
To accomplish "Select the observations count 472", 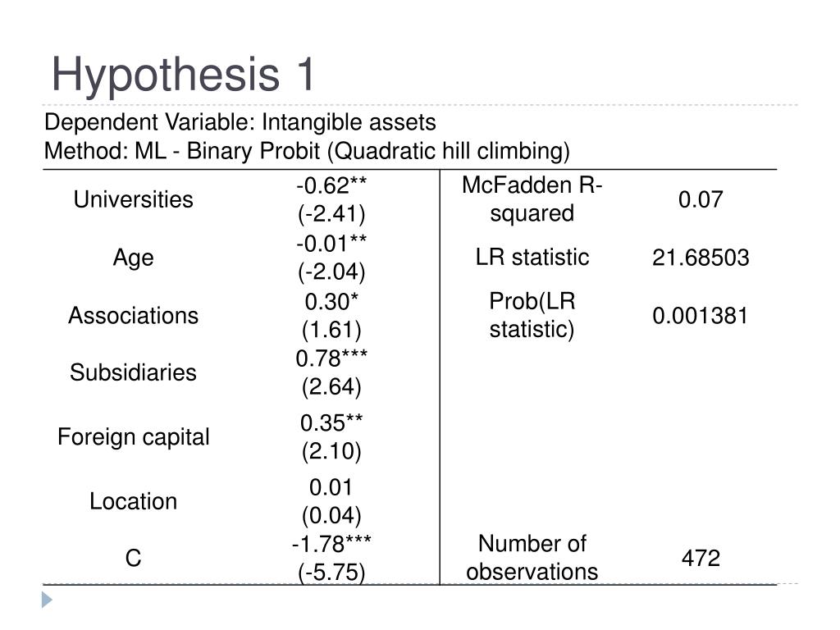I will pyautogui.click(x=701, y=558).
